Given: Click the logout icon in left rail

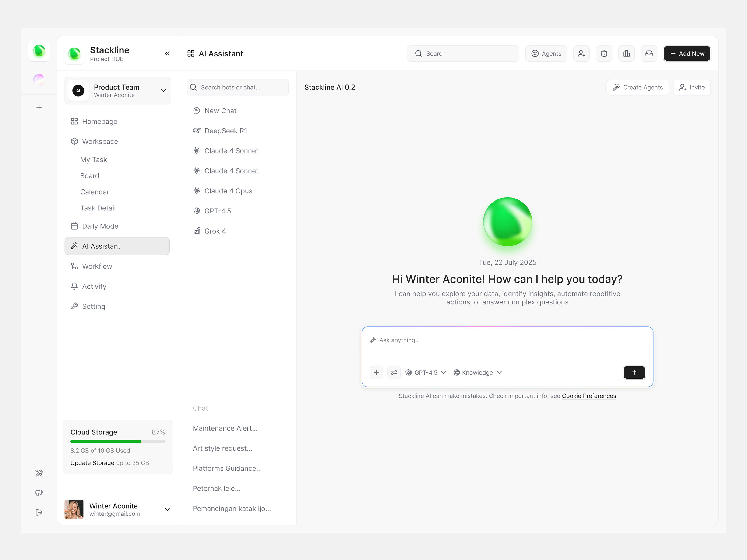Looking at the screenshot, I should (x=39, y=512).
